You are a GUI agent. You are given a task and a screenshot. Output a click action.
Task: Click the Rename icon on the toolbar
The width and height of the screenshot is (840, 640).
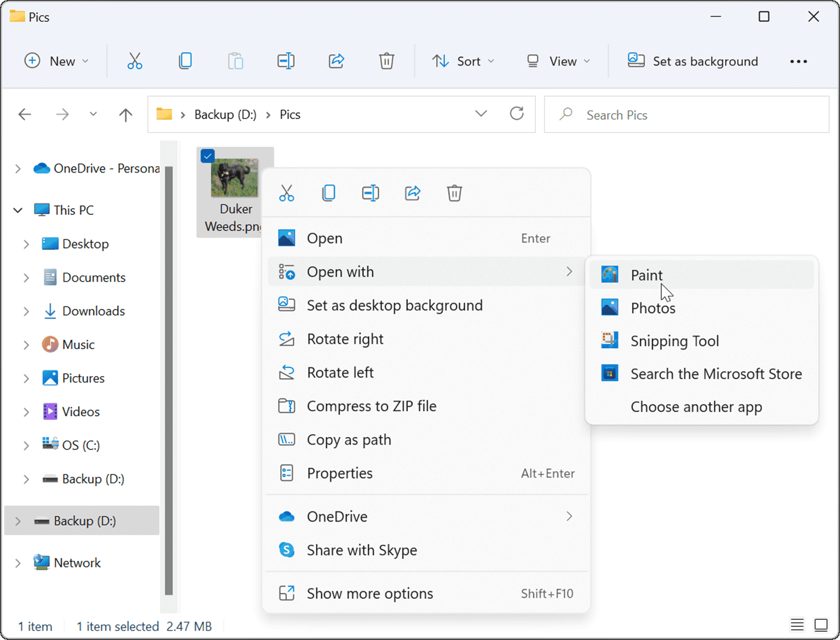pyautogui.click(x=286, y=61)
